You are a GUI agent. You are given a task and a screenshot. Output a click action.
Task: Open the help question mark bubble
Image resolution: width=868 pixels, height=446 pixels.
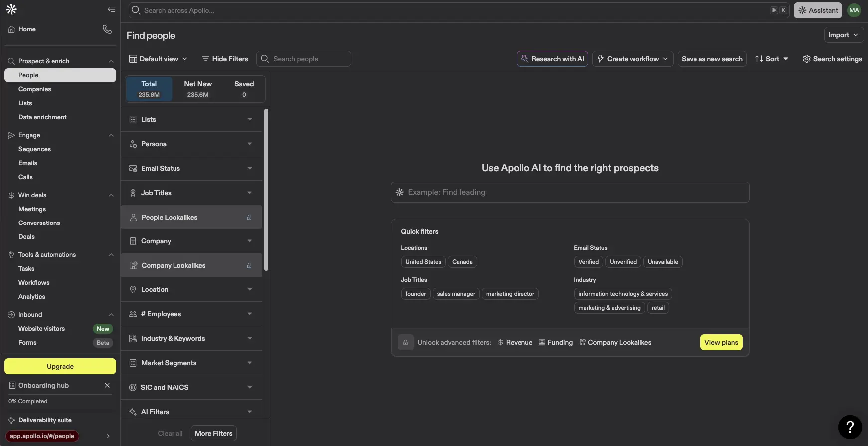[850, 427]
